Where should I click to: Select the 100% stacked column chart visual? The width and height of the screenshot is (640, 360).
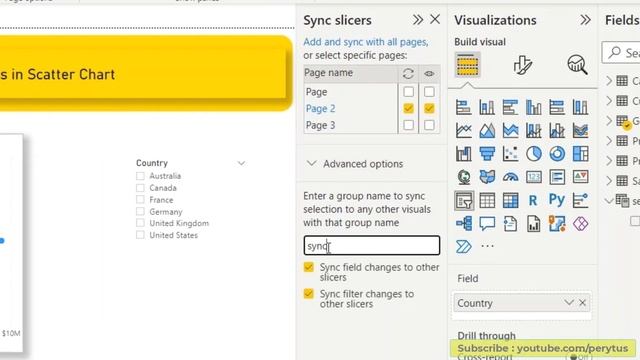coord(580,107)
